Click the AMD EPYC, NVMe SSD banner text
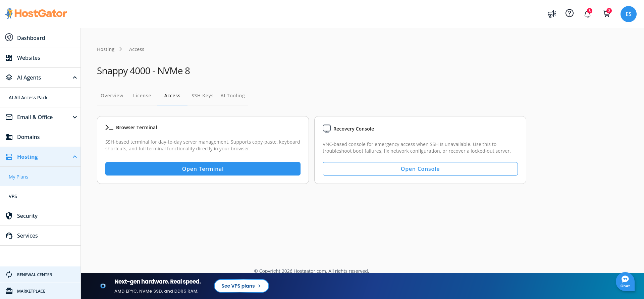 pos(156,291)
